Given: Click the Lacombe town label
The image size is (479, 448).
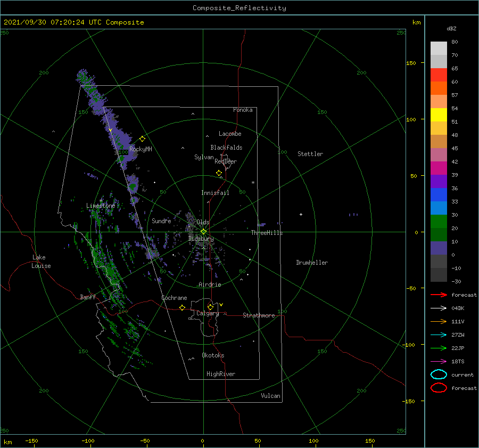Looking at the screenshot, I should [230, 134].
